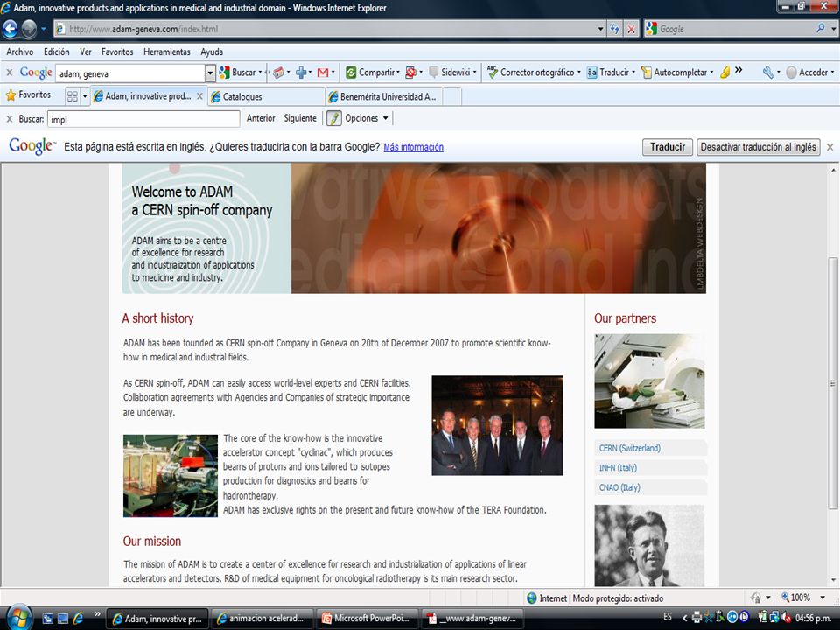Click the highlighter icon next to Opciones
Viewport: 840px width, 630px height.
[x=333, y=118]
